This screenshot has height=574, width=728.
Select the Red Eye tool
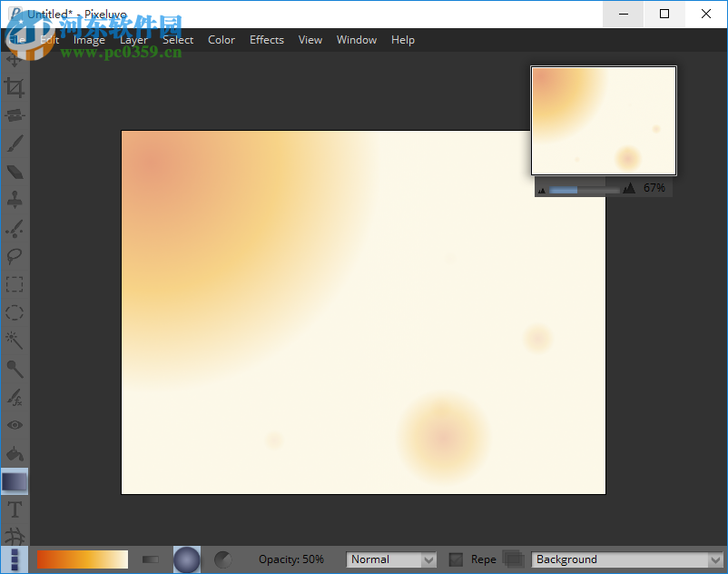(15, 425)
